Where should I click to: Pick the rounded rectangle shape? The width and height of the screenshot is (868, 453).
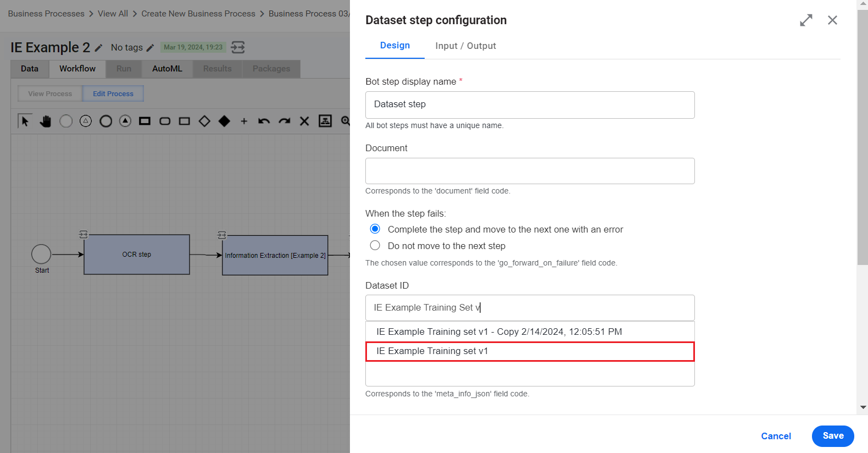point(165,121)
